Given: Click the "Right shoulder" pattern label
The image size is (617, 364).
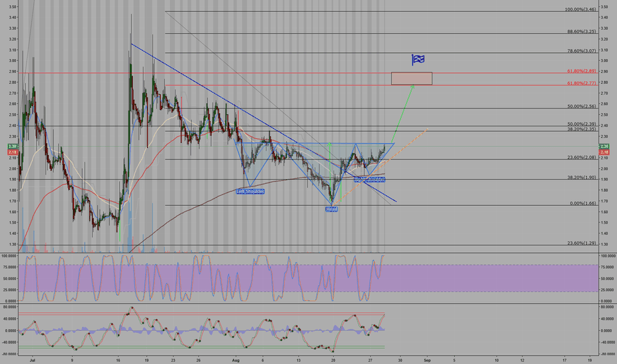Looking at the screenshot, I should pyautogui.click(x=369, y=179).
